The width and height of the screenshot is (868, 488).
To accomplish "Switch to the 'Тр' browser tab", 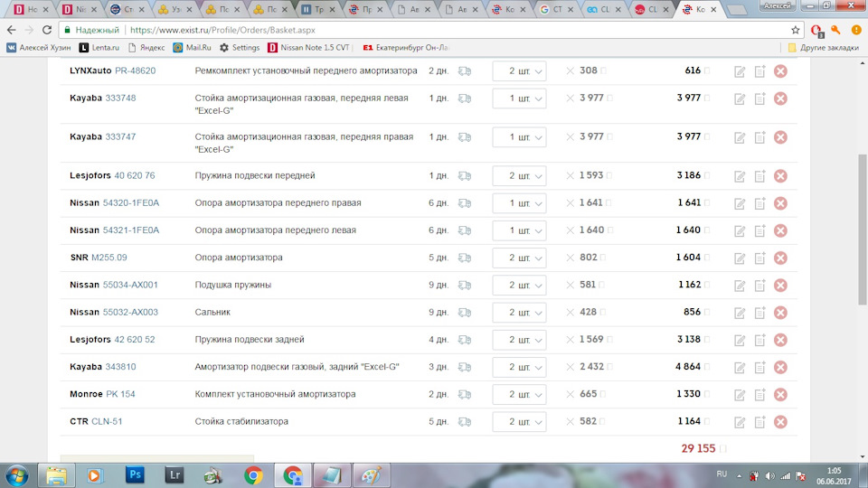I will tap(318, 9).
